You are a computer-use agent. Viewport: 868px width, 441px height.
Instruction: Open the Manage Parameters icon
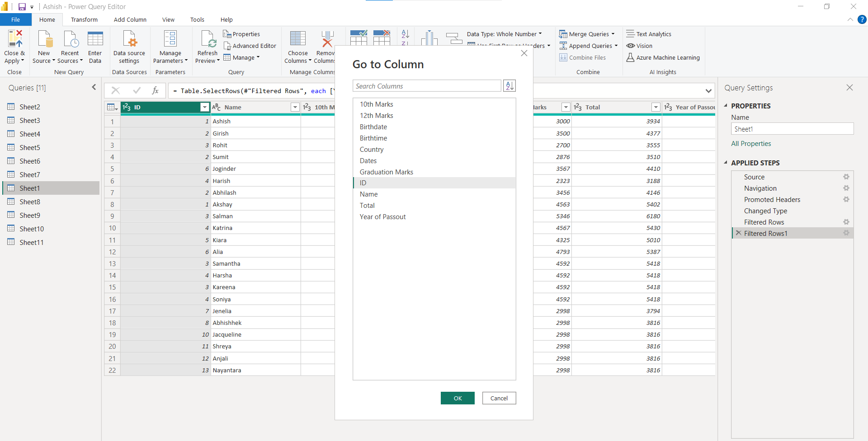pos(170,39)
